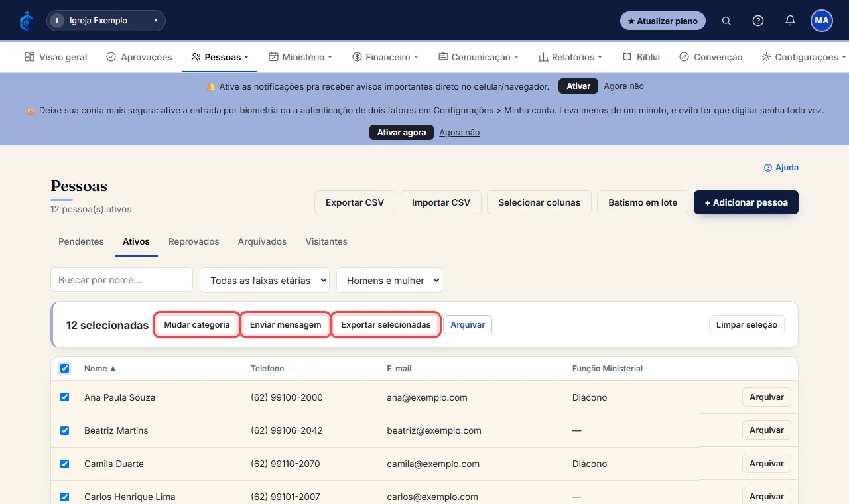The width and height of the screenshot is (849, 504).
Task: Click the Buscar por nome field
Action: pos(121,280)
